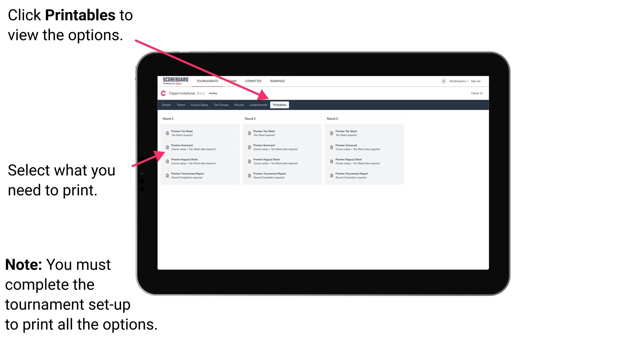The image size is (644, 346).
Task: Click the Teams navigation tab
Action: (x=179, y=104)
